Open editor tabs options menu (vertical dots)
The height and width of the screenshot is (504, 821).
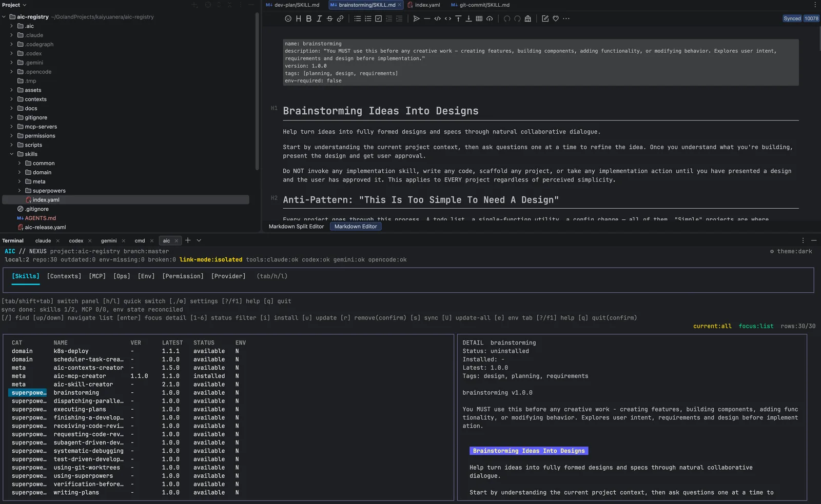click(x=815, y=5)
